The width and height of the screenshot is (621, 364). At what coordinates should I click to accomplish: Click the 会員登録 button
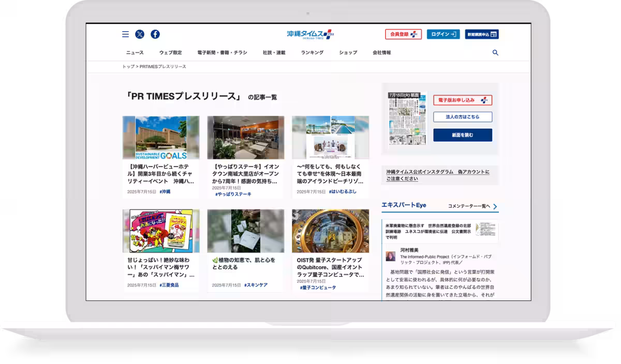(403, 34)
